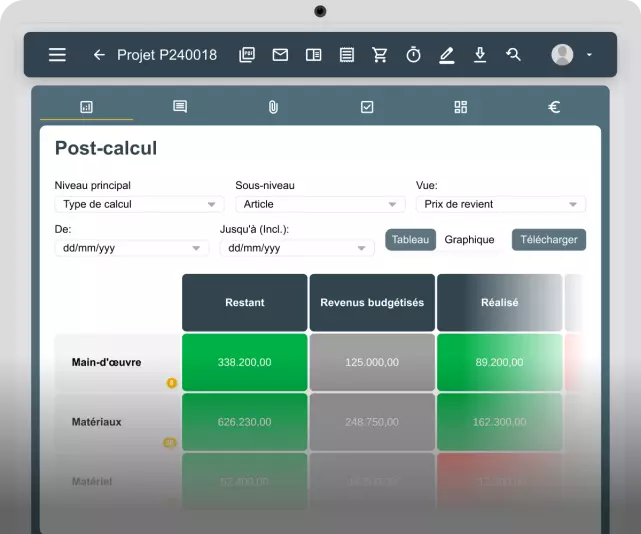Open the checkbox tasks tab
The height and width of the screenshot is (534, 641).
(x=367, y=107)
